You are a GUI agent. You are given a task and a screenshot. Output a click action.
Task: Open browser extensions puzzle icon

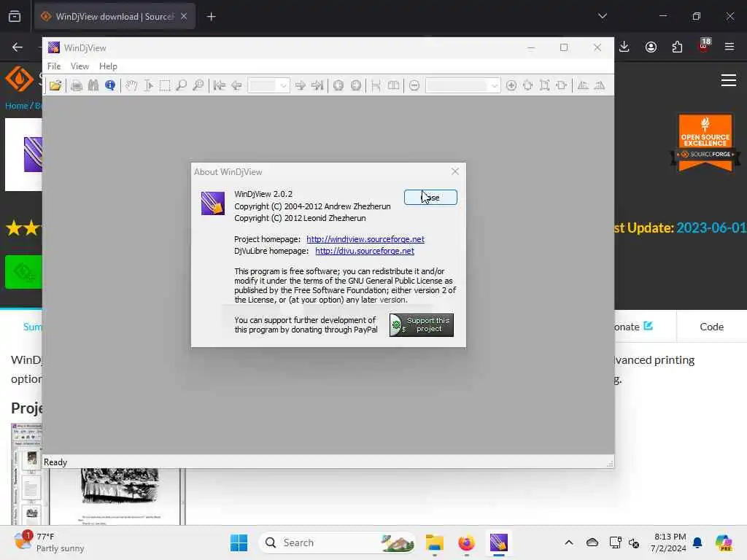(x=677, y=47)
